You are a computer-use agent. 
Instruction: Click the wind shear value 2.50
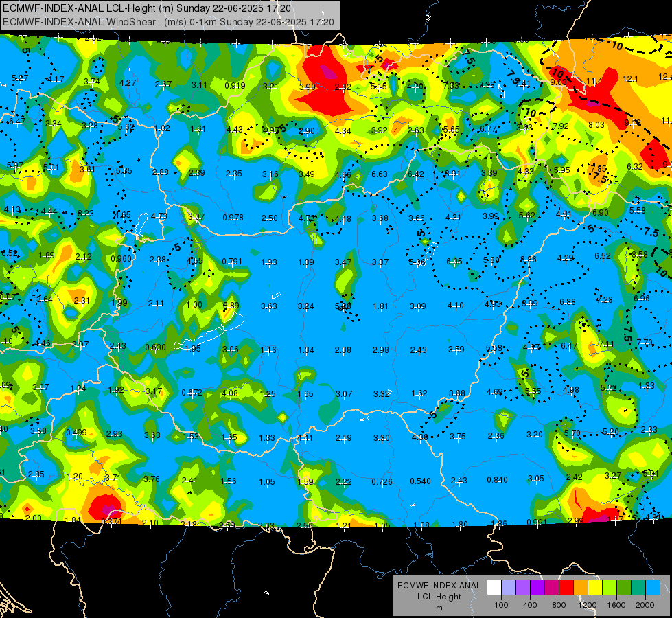coord(270,218)
